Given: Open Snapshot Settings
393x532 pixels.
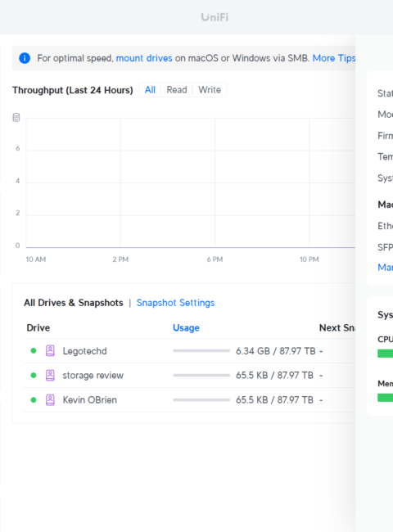Looking at the screenshot, I should click(175, 303).
